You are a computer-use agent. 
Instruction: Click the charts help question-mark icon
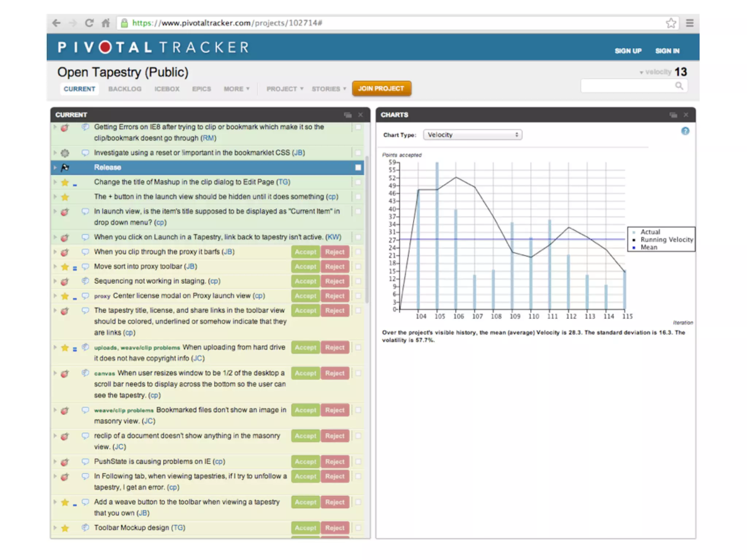685,131
